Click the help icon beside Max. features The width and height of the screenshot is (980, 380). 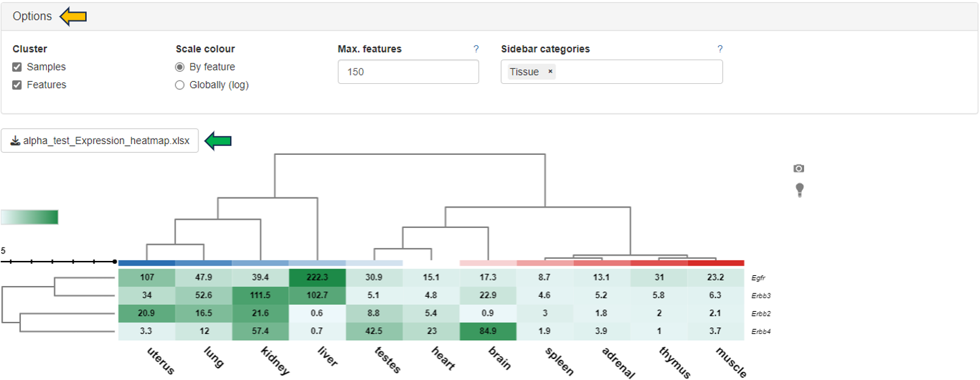476,49
